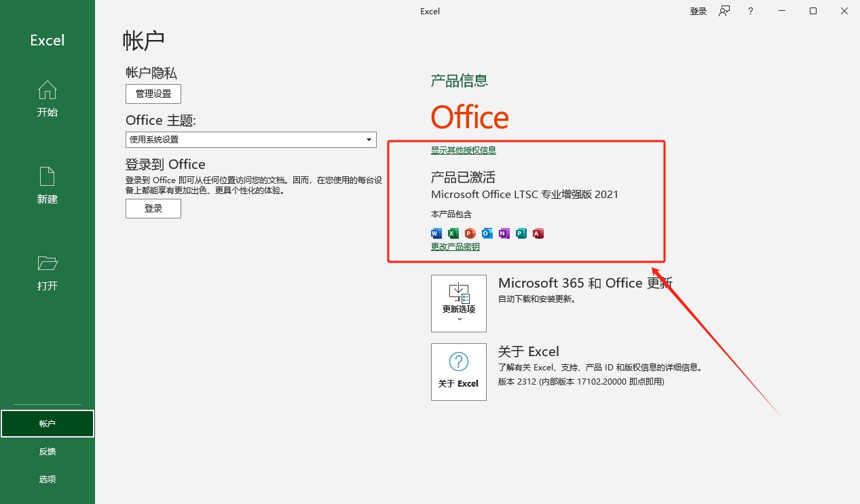Open 选项 in the sidebar
The image size is (860, 504).
48,479
